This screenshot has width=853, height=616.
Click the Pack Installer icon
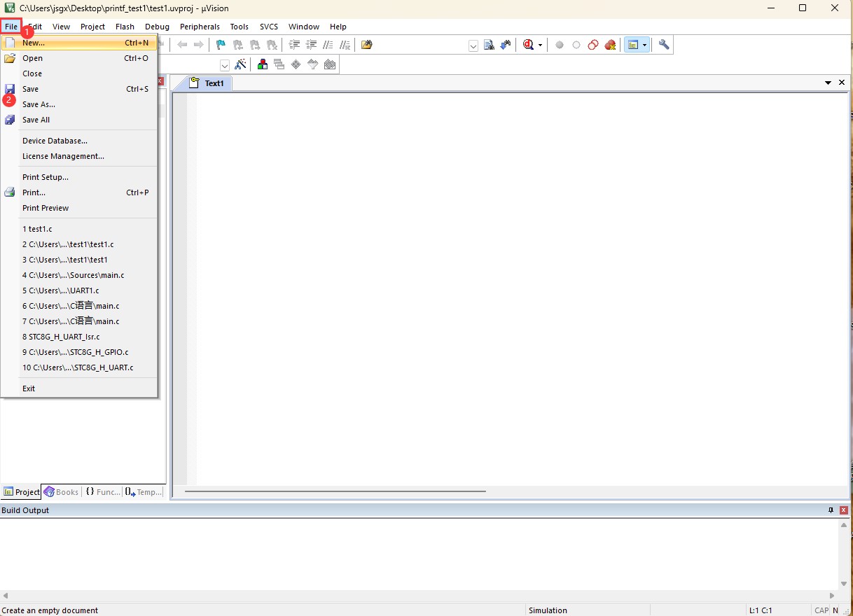[x=330, y=64]
